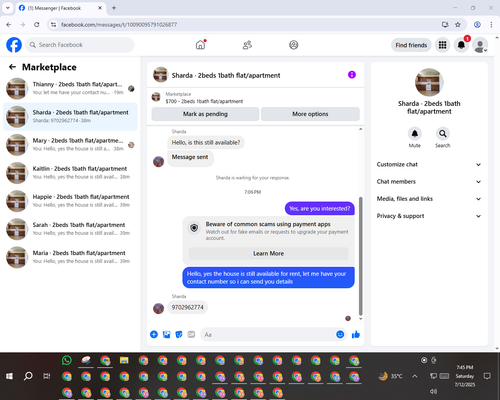Image resolution: width=500 pixels, height=400 pixels.
Task: Open Windows action center notifications
Action: (487, 376)
